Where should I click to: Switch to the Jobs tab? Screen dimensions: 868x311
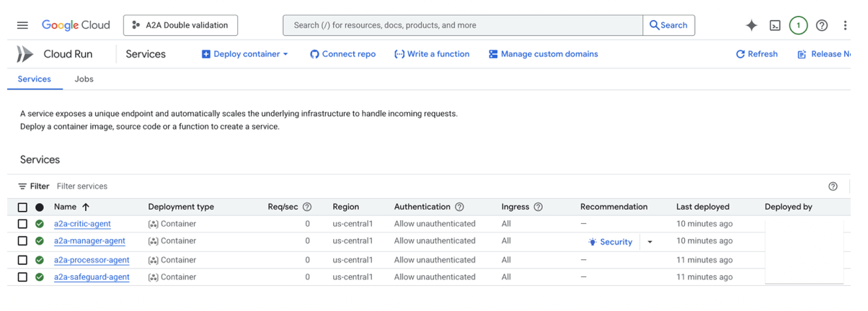pos(84,79)
